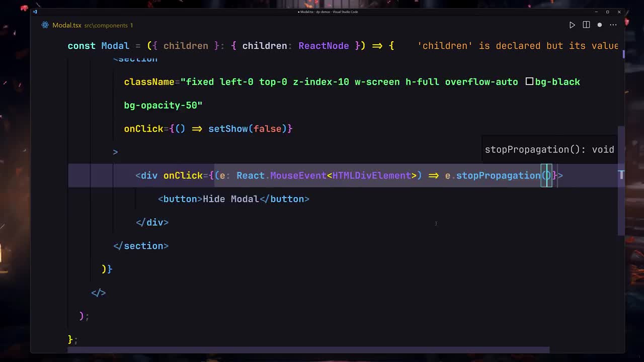Click the 'Hide Modal' button text in the code
This screenshot has width=644, height=362.
pyautogui.click(x=230, y=199)
